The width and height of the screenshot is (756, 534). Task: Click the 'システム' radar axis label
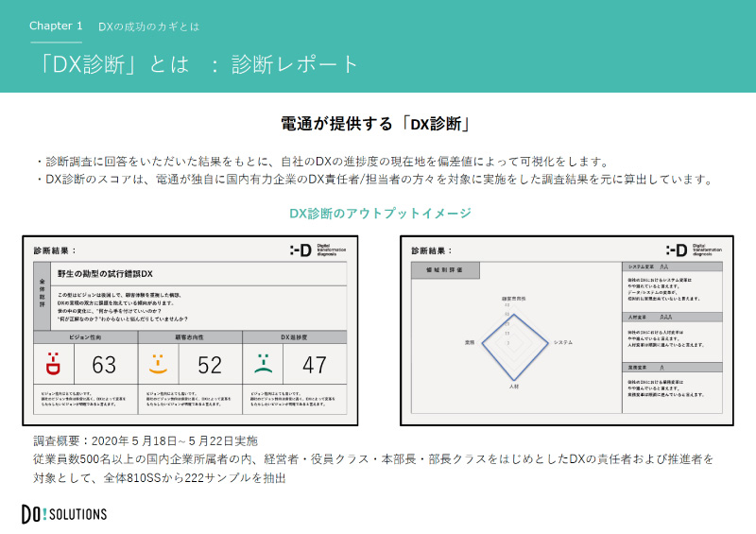562,342
